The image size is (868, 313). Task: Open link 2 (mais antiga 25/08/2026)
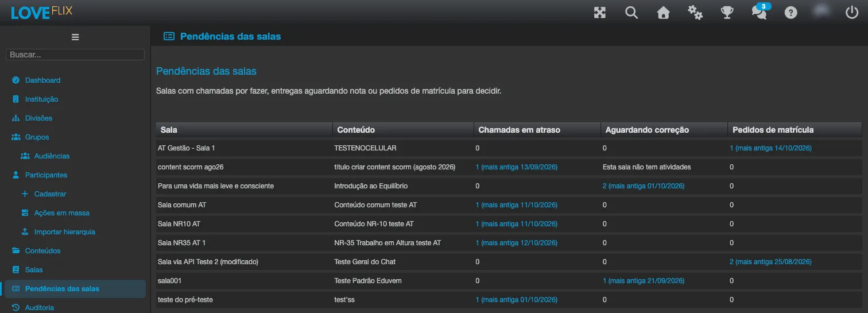click(770, 261)
